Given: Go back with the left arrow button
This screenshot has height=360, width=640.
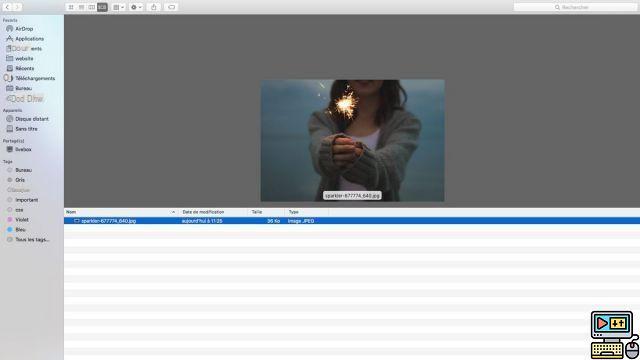Looking at the screenshot, I should [x=7, y=7].
